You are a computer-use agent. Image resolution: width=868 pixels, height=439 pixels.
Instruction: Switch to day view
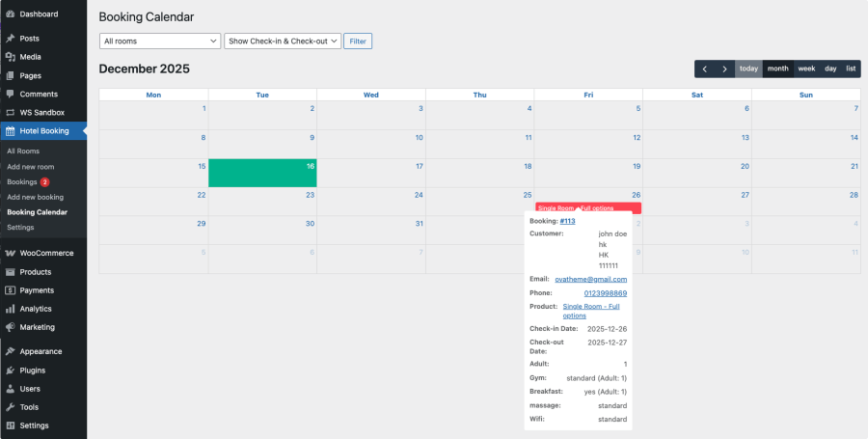click(830, 69)
